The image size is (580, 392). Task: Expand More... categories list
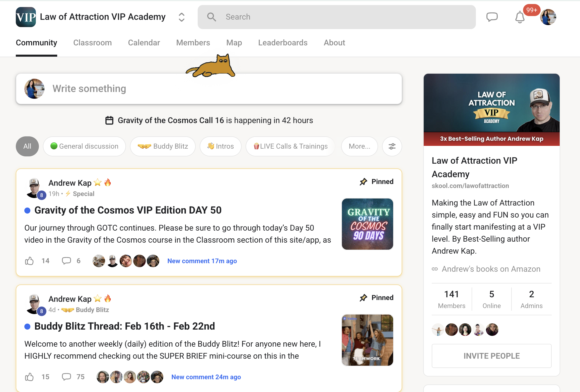tap(359, 146)
